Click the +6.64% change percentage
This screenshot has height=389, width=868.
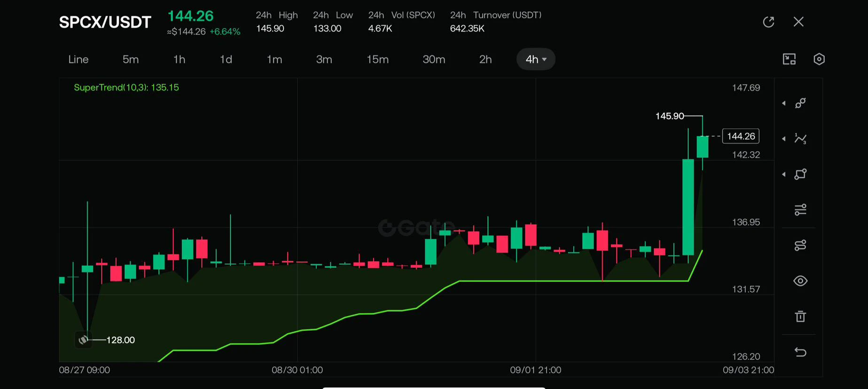pos(225,31)
